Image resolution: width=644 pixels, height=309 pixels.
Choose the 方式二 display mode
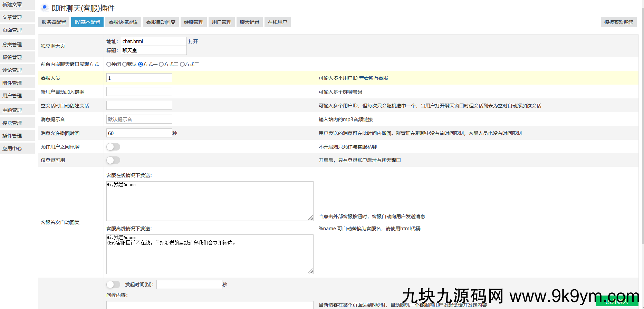161,64
